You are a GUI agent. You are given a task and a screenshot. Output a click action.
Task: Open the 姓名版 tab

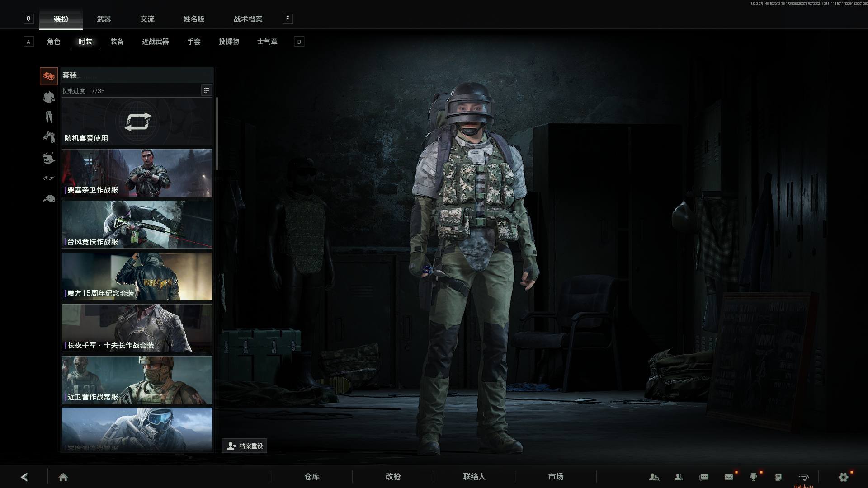[194, 19]
